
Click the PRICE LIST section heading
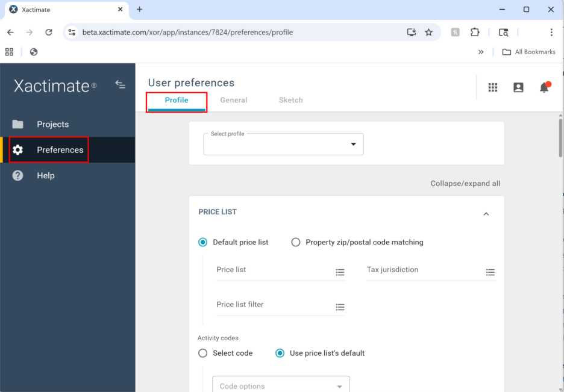pyautogui.click(x=218, y=212)
